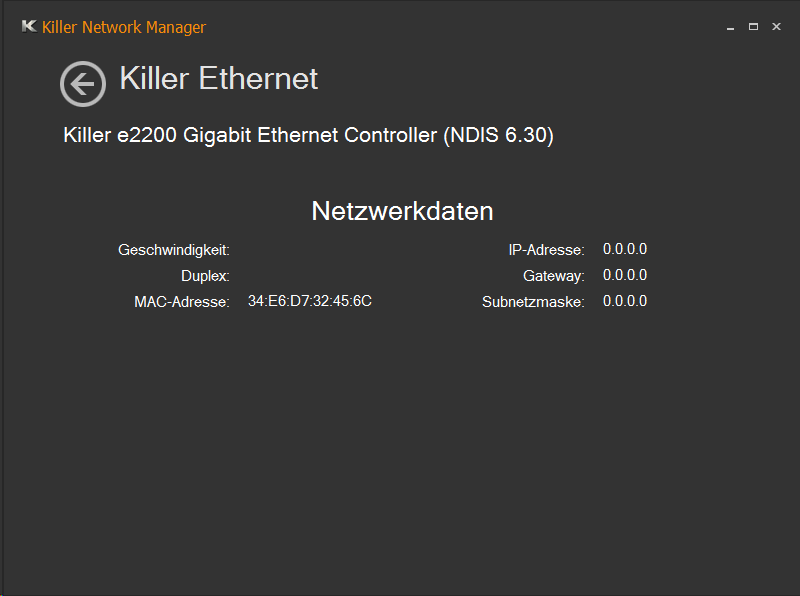800x596 pixels.
Task: Close the Killer Network Manager window
Action: coord(776,27)
